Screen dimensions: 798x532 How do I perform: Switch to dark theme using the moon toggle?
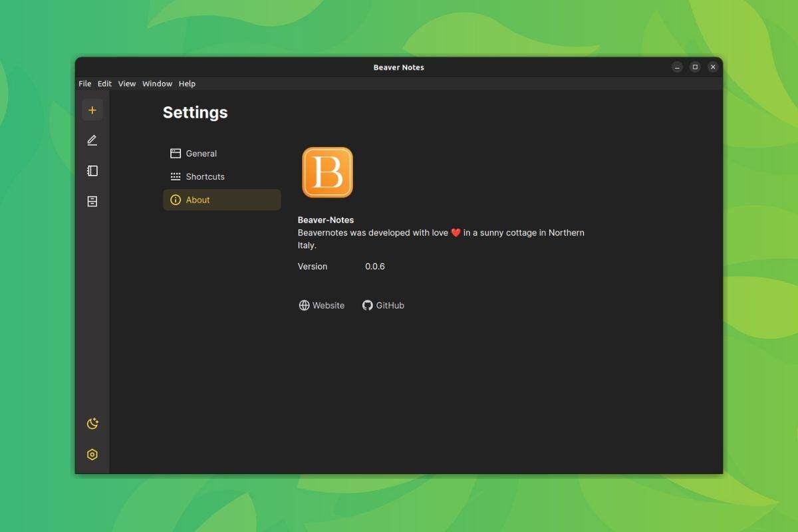click(x=92, y=424)
